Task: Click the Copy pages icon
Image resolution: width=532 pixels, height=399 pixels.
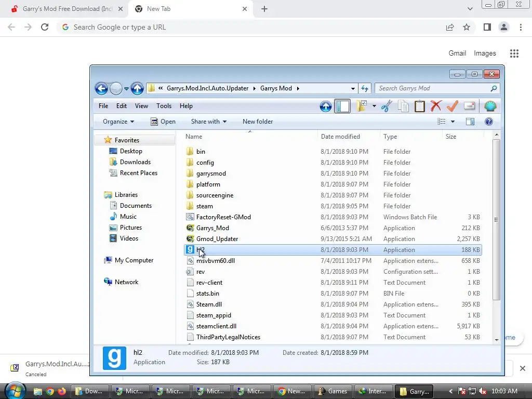Action: coord(403,106)
